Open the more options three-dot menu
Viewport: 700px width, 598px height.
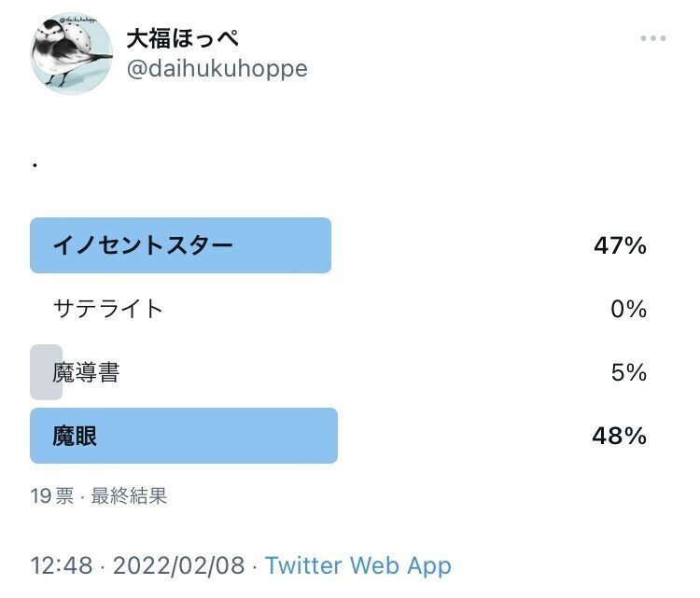(x=653, y=39)
